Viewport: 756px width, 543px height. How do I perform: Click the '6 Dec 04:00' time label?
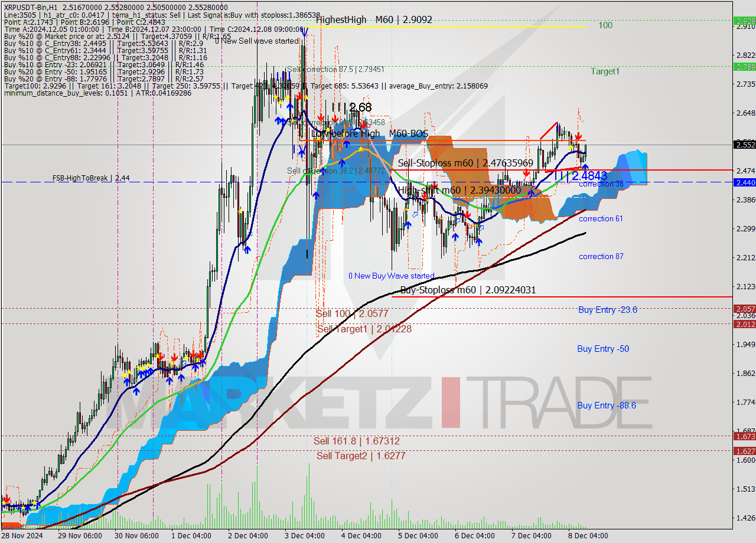[x=474, y=535]
